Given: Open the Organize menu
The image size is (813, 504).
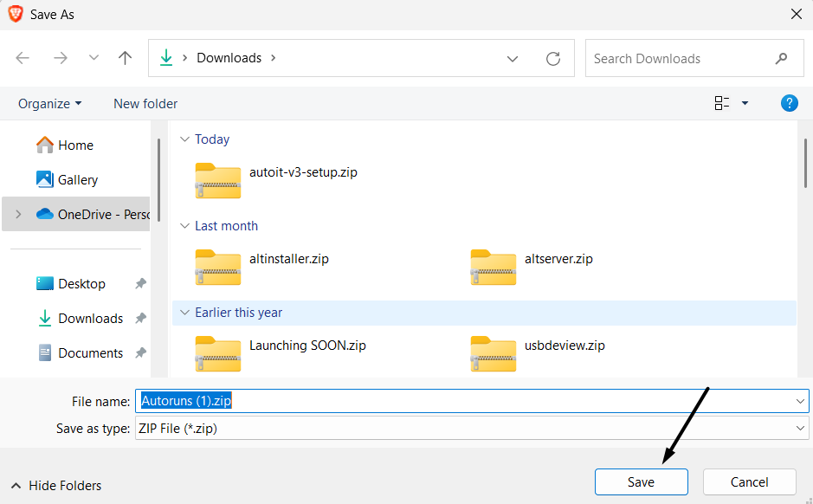Looking at the screenshot, I should point(50,104).
